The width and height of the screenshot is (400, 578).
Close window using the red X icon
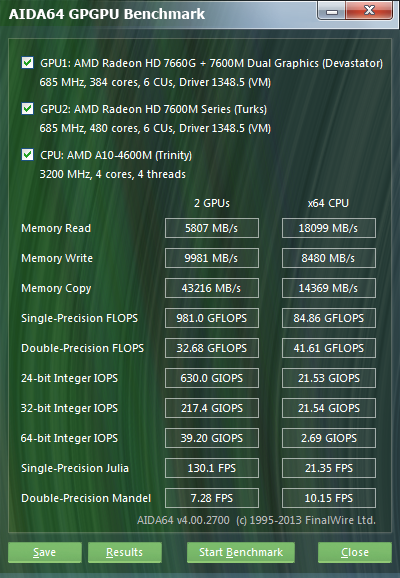pyautogui.click(x=369, y=11)
